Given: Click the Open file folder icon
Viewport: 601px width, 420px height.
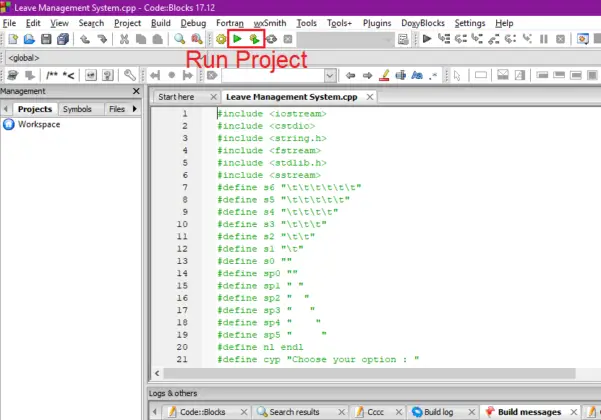Looking at the screenshot, I should coord(29,39).
